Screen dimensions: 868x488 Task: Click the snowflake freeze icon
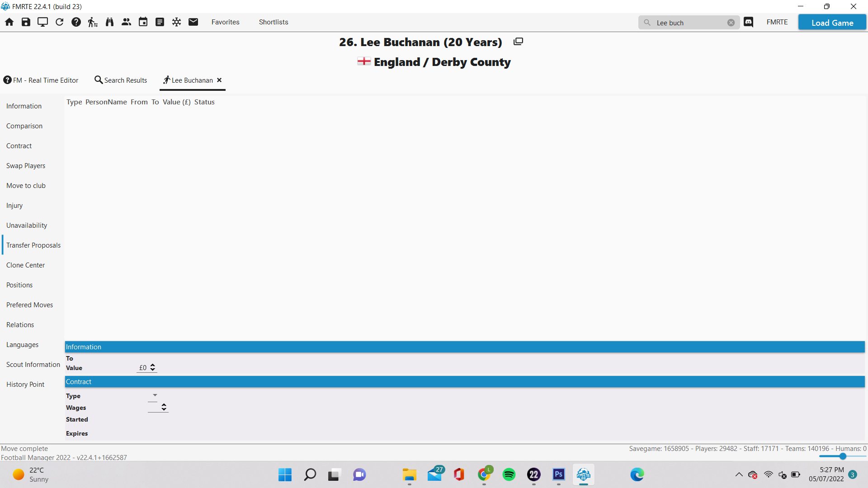click(176, 22)
